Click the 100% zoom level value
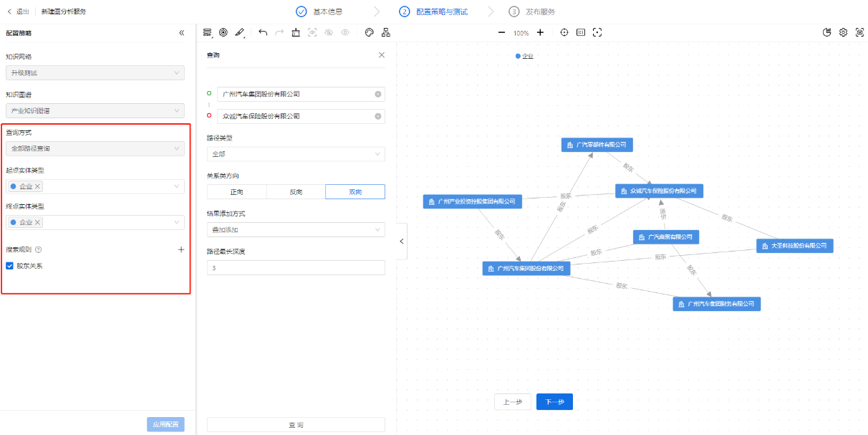This screenshot has width=868, height=435. tap(521, 33)
